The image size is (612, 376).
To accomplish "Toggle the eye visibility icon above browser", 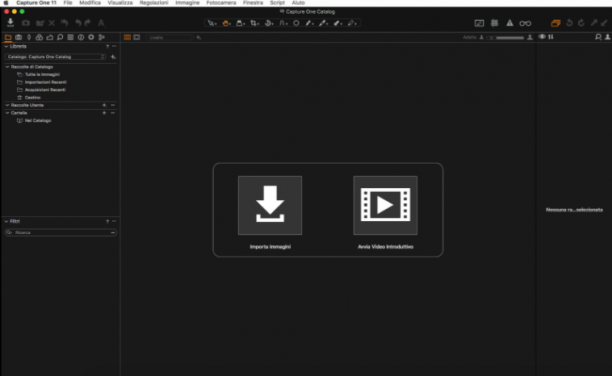I will pyautogui.click(x=542, y=37).
